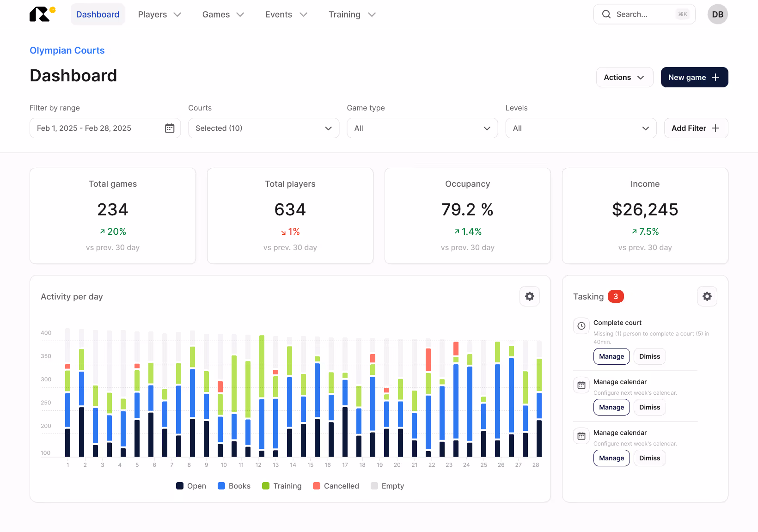Open the Game type dropdown
The height and width of the screenshot is (532, 758).
click(x=422, y=128)
